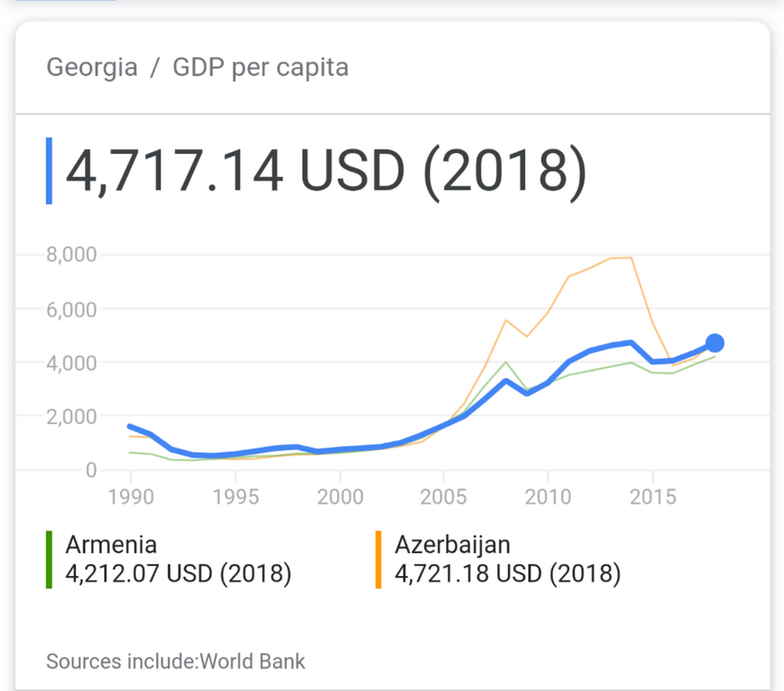
Task: Click the orange Azerbaijan color bar
Action: (x=378, y=559)
